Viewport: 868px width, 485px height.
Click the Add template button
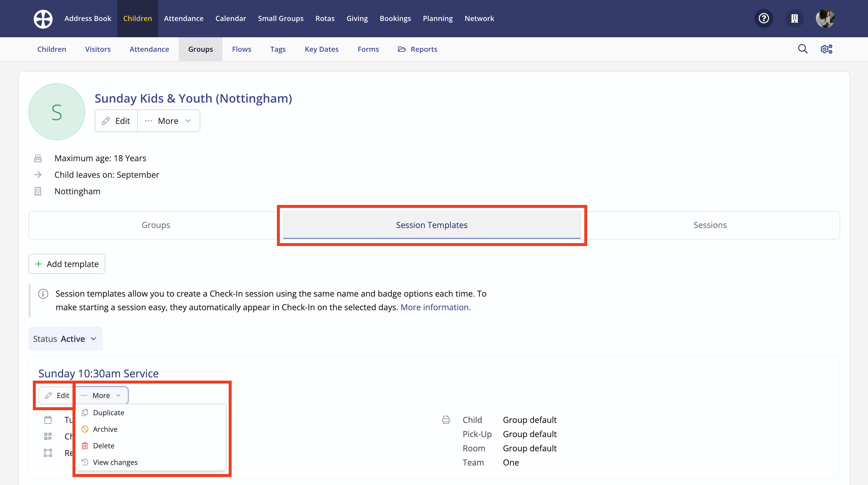66,264
